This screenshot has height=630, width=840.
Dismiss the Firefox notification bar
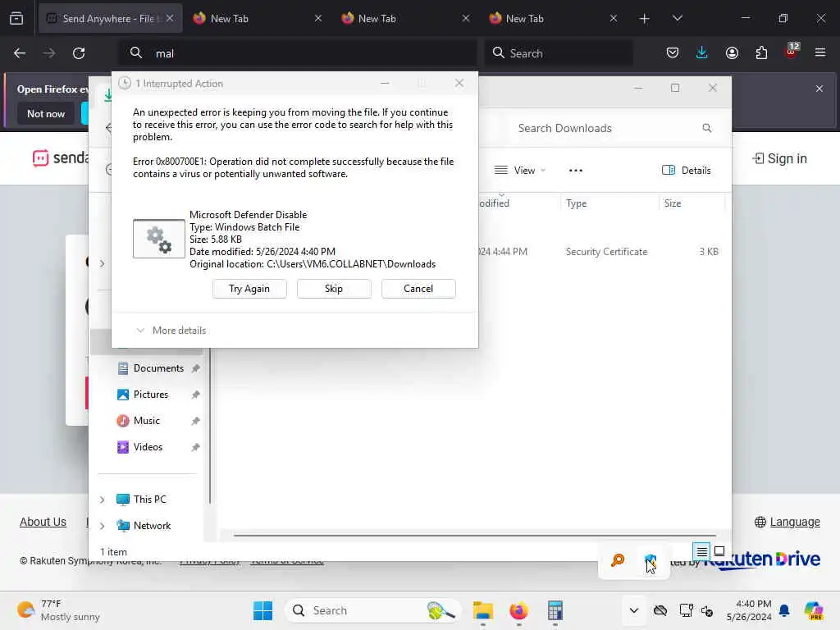pyautogui.click(x=819, y=89)
